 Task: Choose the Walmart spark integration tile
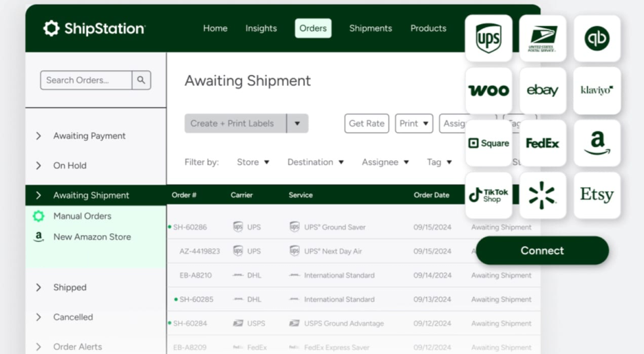[543, 195]
